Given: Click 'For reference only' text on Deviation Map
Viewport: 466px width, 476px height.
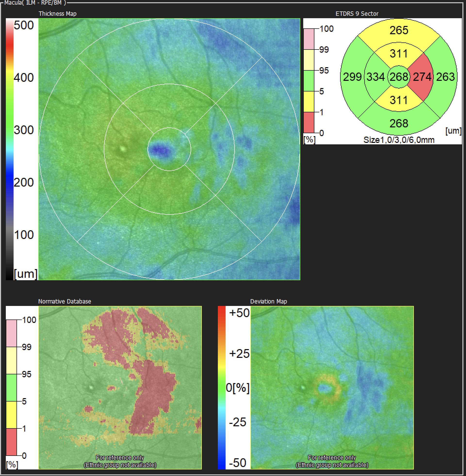Looking at the screenshot, I should point(332,457).
